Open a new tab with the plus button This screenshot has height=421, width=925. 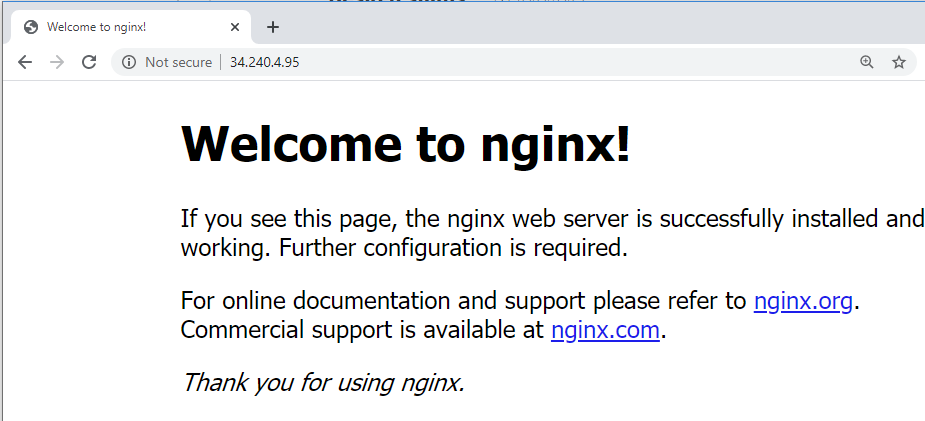[273, 27]
